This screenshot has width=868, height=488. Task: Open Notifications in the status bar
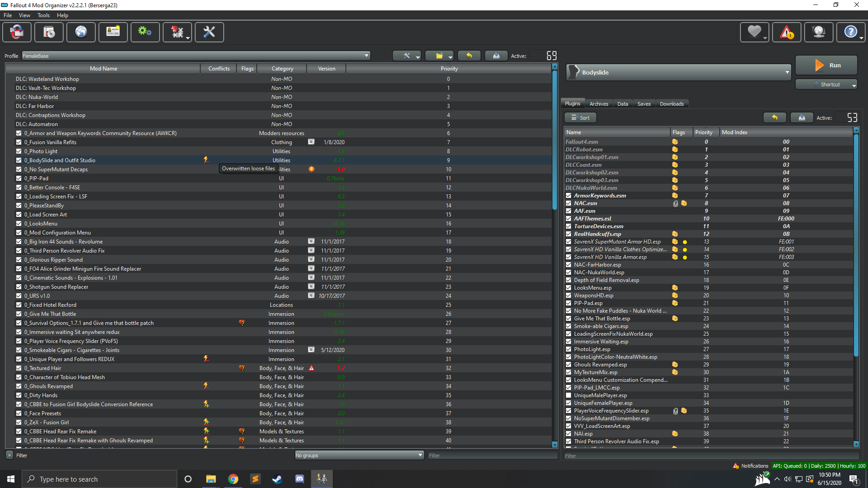pos(750,466)
